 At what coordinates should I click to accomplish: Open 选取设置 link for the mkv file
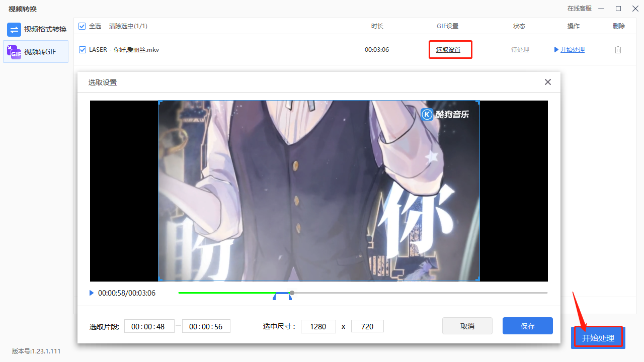point(448,50)
